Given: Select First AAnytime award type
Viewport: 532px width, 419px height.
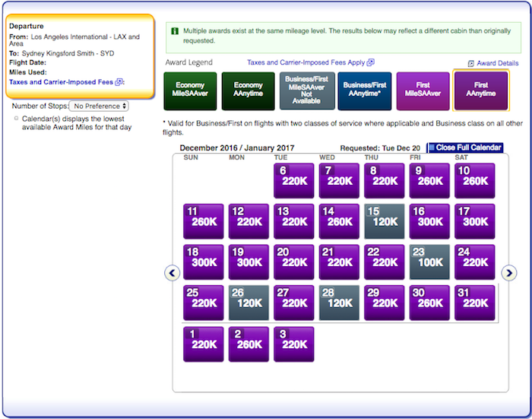Looking at the screenshot, I should pyautogui.click(x=481, y=91).
